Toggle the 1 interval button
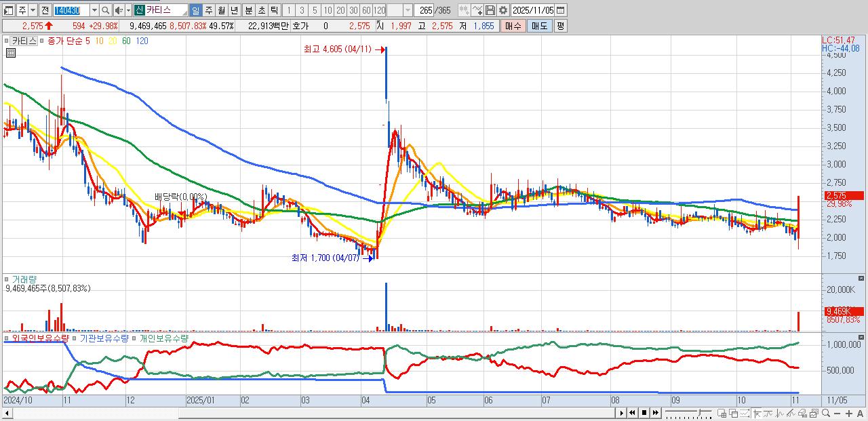 pyautogui.click(x=288, y=11)
